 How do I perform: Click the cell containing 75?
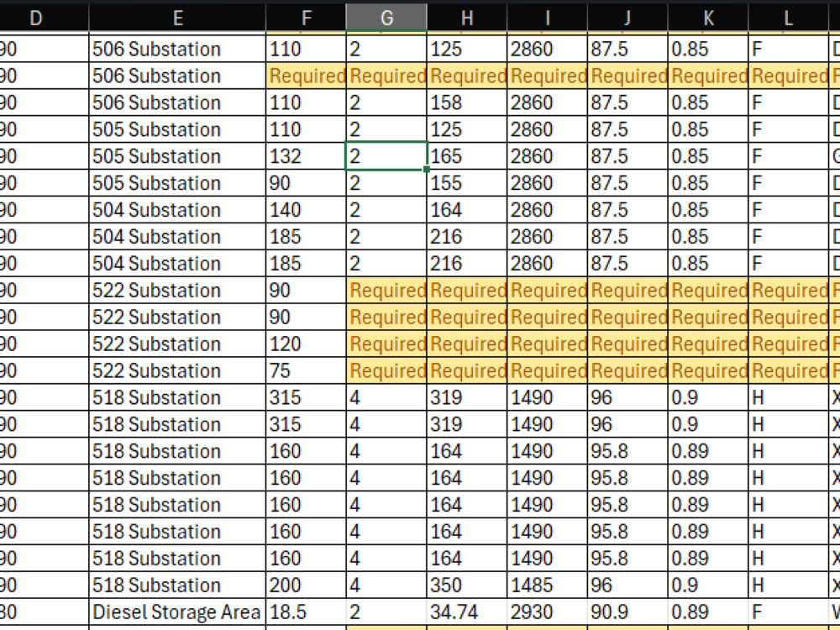pyautogui.click(x=306, y=370)
